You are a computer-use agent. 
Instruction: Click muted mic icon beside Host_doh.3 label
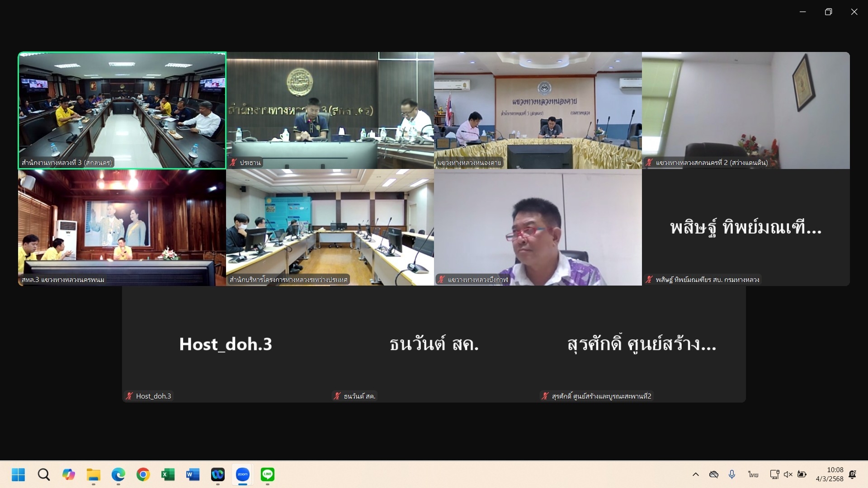129,396
